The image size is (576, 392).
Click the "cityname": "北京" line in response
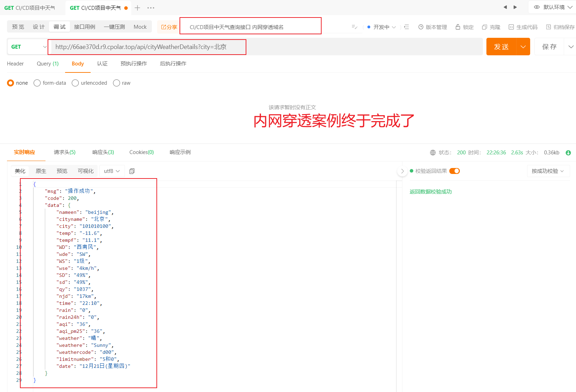click(x=83, y=219)
